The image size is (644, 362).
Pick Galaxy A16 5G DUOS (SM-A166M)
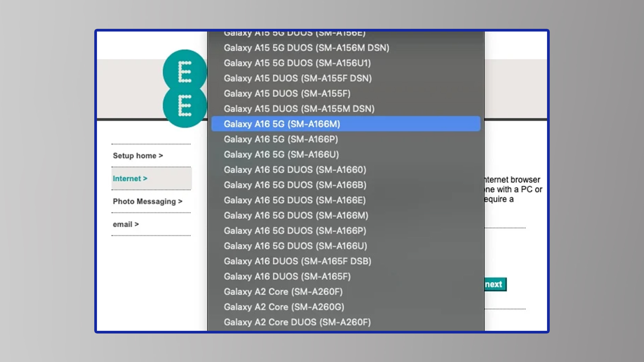[x=345, y=216]
